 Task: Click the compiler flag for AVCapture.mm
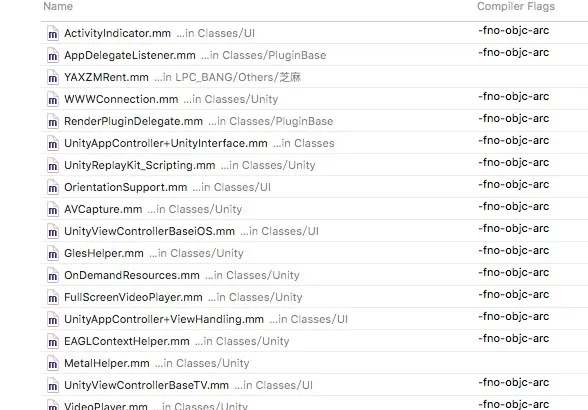[514, 207]
